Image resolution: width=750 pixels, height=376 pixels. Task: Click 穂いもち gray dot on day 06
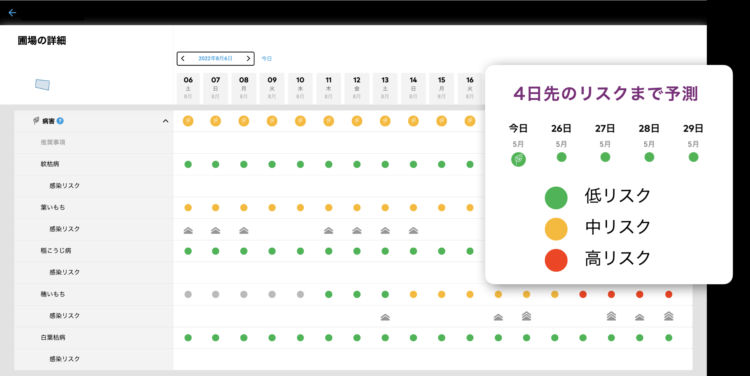click(x=188, y=295)
